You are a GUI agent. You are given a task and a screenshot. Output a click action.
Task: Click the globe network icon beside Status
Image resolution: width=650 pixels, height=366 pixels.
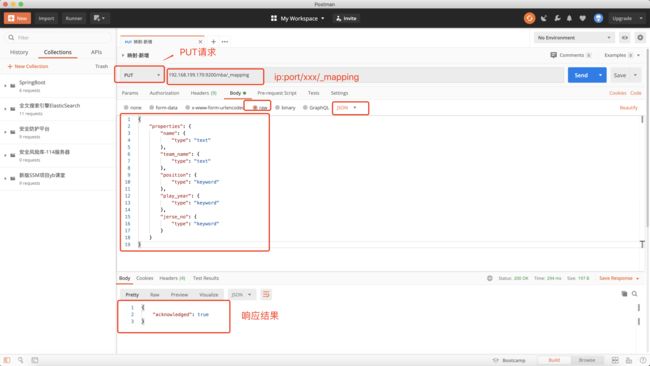point(490,278)
